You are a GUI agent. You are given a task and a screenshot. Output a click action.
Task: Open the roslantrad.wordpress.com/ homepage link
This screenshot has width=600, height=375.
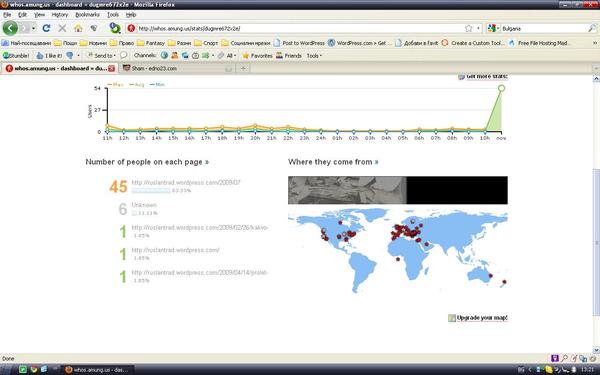pos(176,250)
